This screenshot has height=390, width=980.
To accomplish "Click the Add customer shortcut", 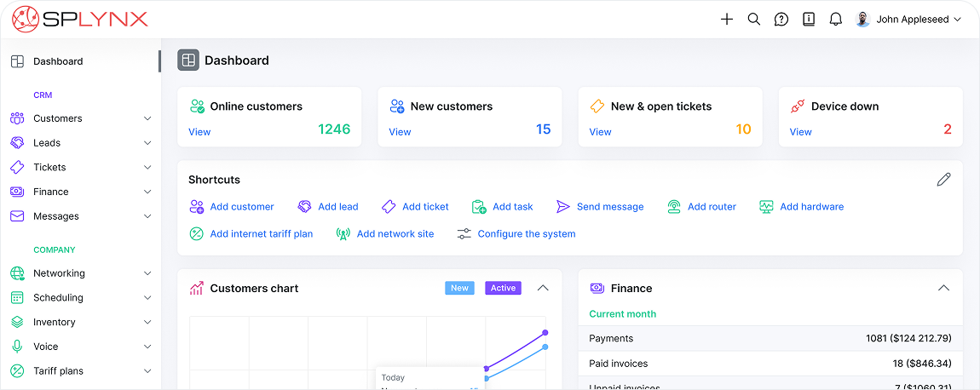I will pyautogui.click(x=241, y=207).
